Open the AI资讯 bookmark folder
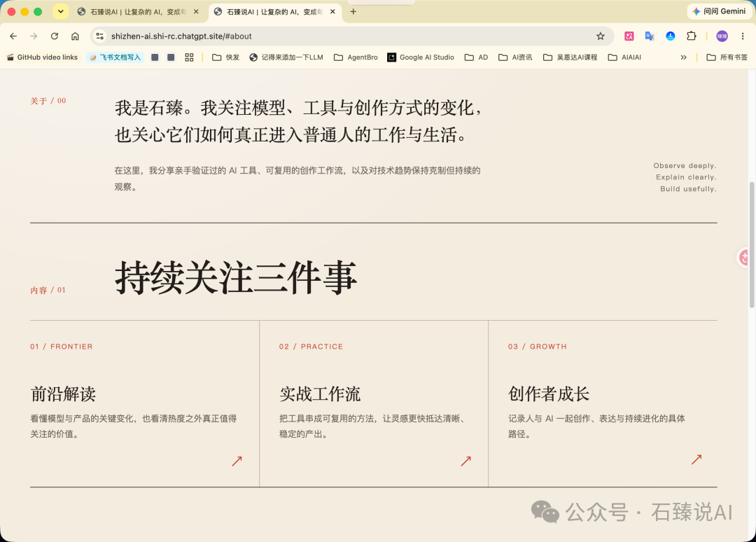756x542 pixels. [515, 57]
